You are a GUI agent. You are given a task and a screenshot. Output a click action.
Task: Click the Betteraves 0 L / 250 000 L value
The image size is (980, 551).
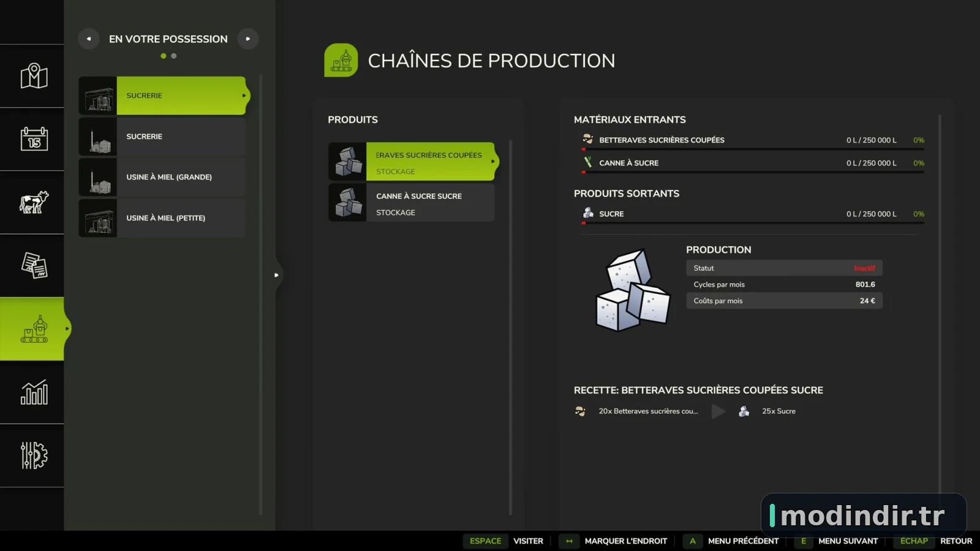coord(871,140)
